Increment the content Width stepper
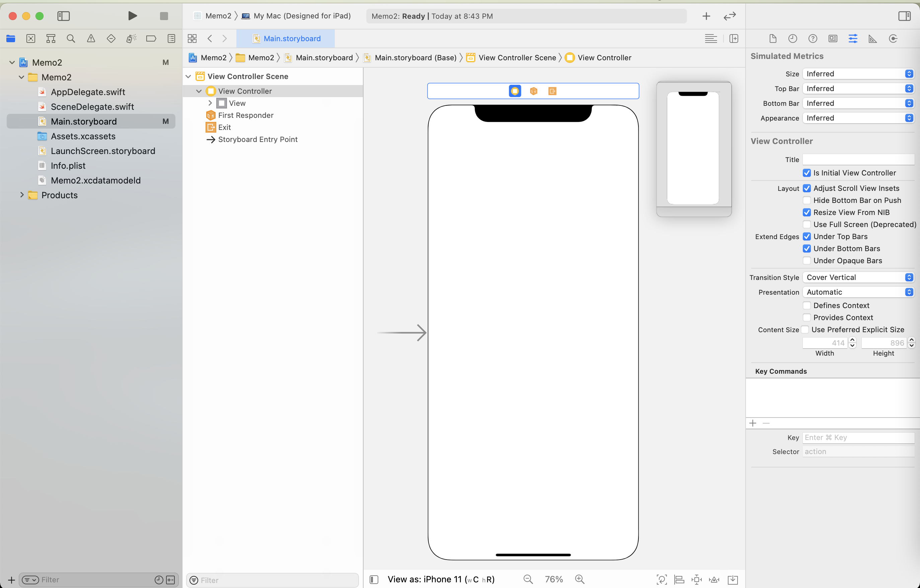This screenshot has height=588, width=920. (x=852, y=340)
